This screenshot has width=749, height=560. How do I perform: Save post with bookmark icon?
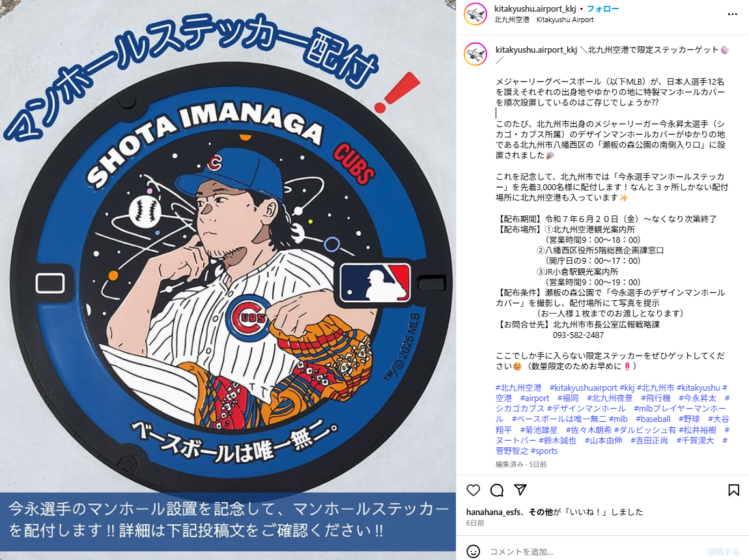pyautogui.click(x=734, y=490)
